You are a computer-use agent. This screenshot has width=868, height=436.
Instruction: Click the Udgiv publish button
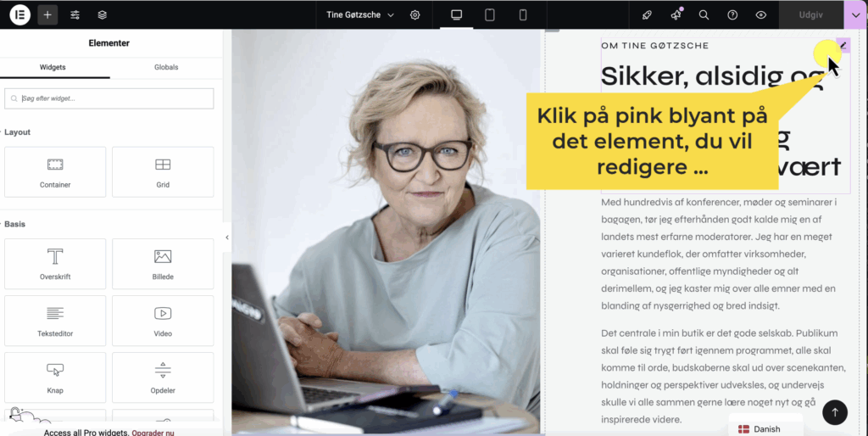(811, 15)
